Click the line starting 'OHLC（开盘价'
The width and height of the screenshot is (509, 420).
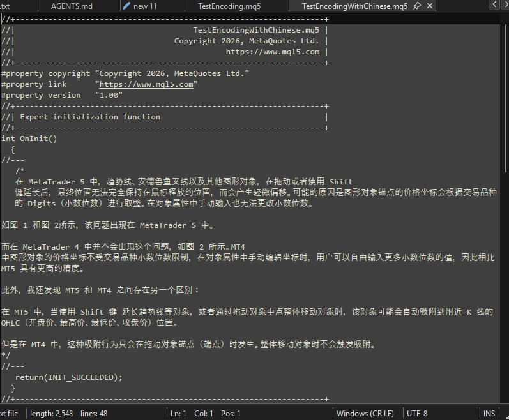[x=89, y=323]
